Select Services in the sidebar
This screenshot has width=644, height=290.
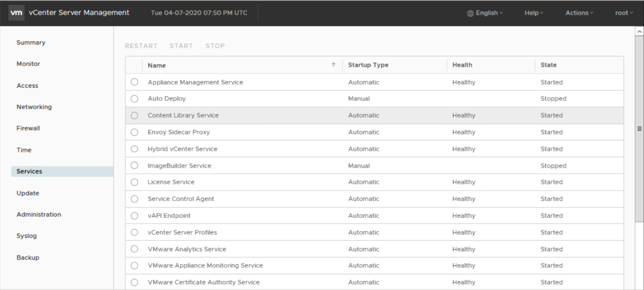[x=62, y=171]
